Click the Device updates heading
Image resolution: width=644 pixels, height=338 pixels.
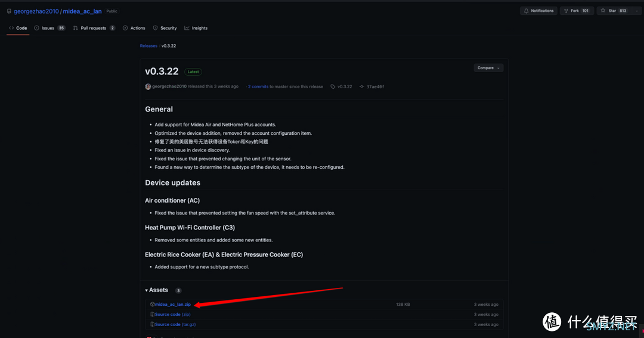(172, 183)
